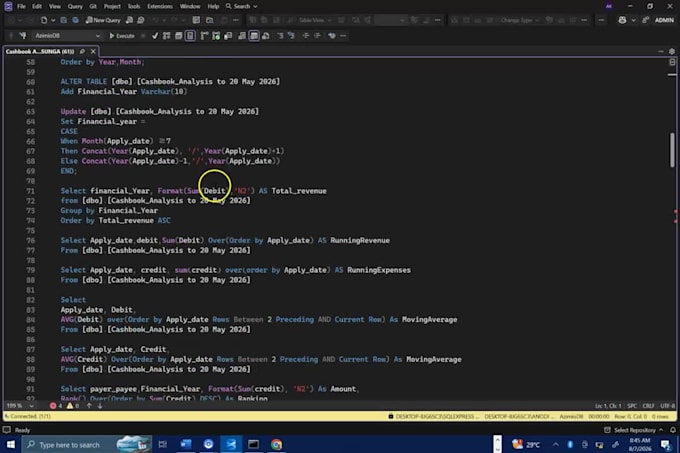Click the Open File folder icon
This screenshot has width=680, height=453.
(x=209, y=20)
